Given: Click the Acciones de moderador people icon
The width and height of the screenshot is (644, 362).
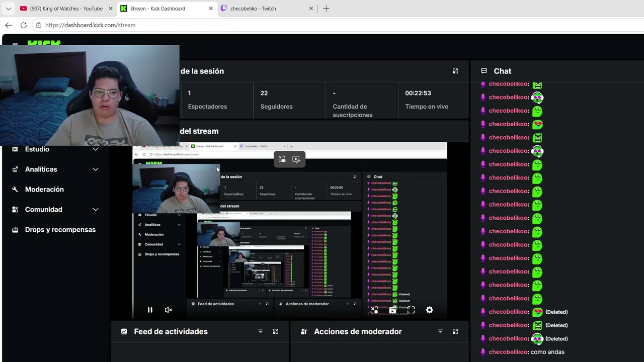Looking at the screenshot, I should click(x=304, y=331).
